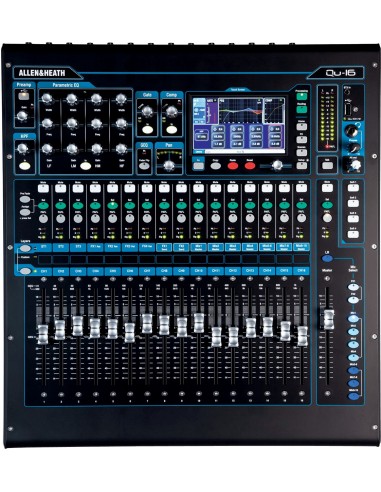Viewport: 381px width, 492px height.
Task: Tap SoftKey 4
Action: [x=353, y=234]
